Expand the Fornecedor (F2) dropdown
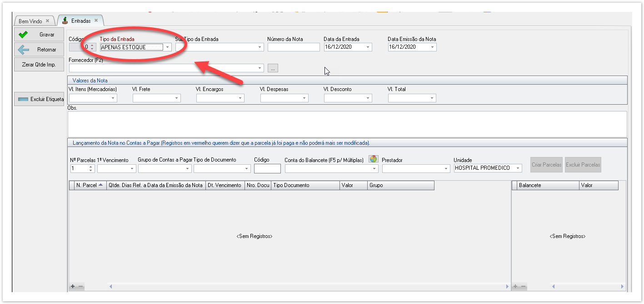This screenshot has width=644, height=304. [x=260, y=68]
